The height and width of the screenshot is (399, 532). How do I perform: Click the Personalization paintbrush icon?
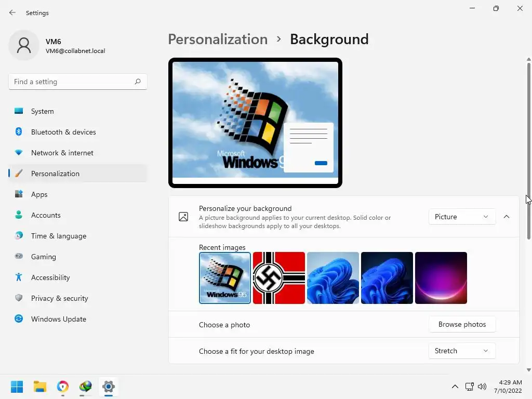19,174
